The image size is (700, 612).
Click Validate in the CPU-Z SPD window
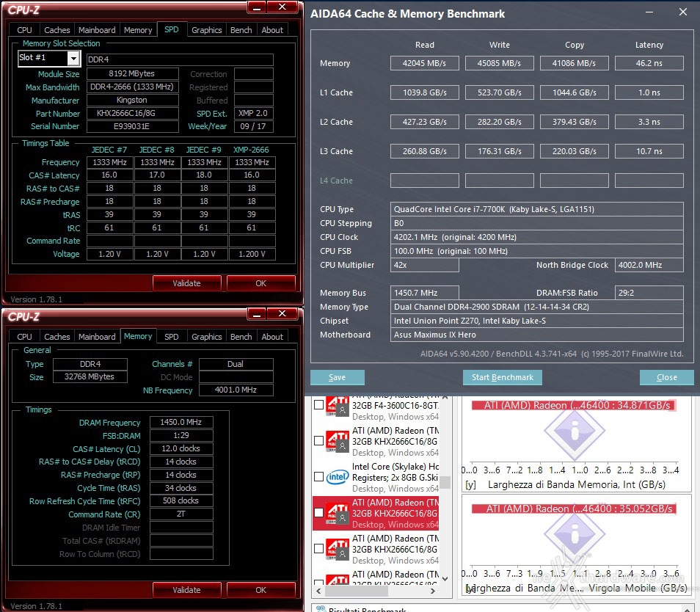pyautogui.click(x=186, y=283)
